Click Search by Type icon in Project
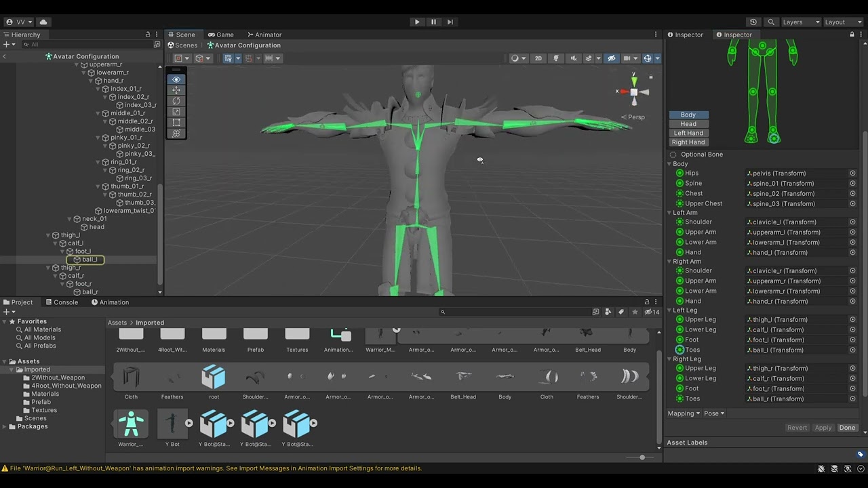The image size is (868, 488). coord(608,312)
